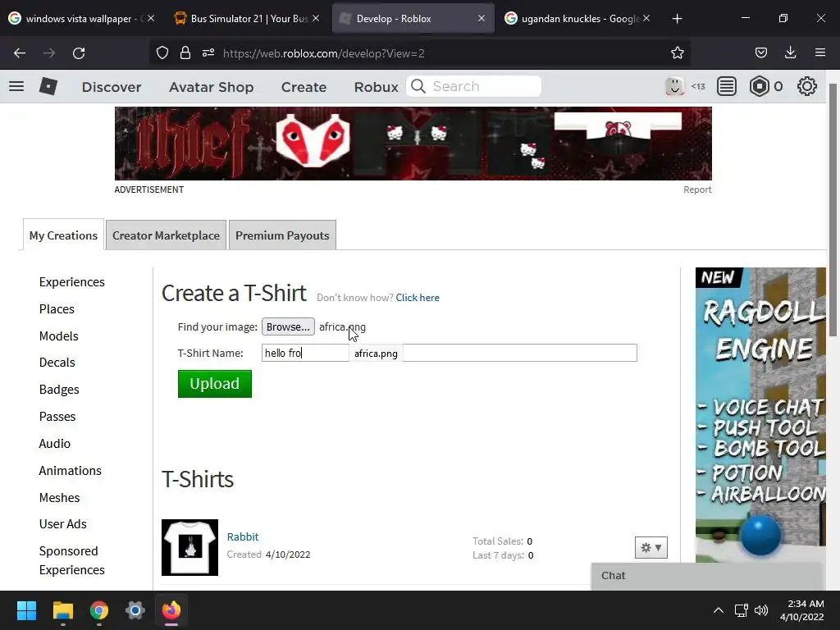Open the site permissions icon
The height and width of the screenshot is (630, 840).
click(208, 53)
